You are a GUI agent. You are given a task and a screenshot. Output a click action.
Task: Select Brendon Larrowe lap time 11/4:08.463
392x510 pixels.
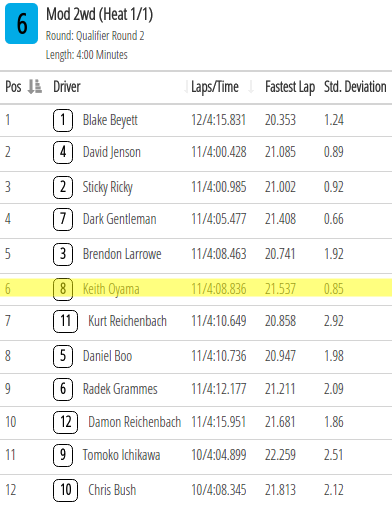219,254
